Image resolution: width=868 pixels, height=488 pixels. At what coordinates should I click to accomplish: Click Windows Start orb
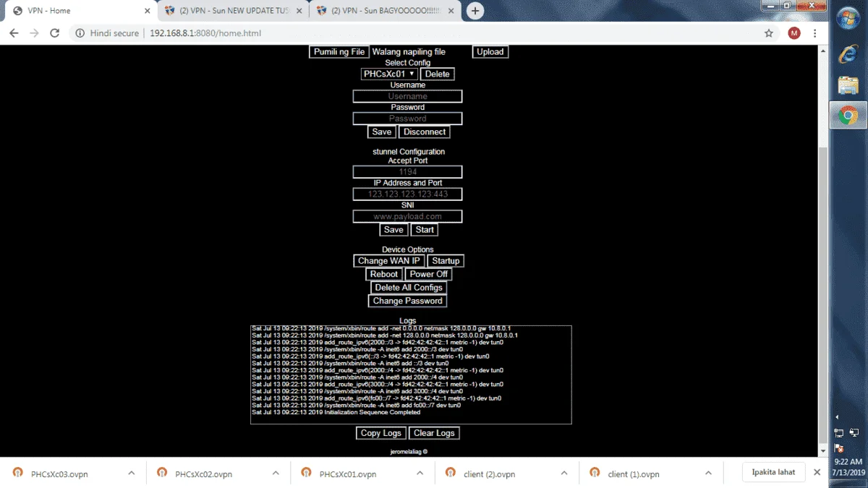(848, 19)
